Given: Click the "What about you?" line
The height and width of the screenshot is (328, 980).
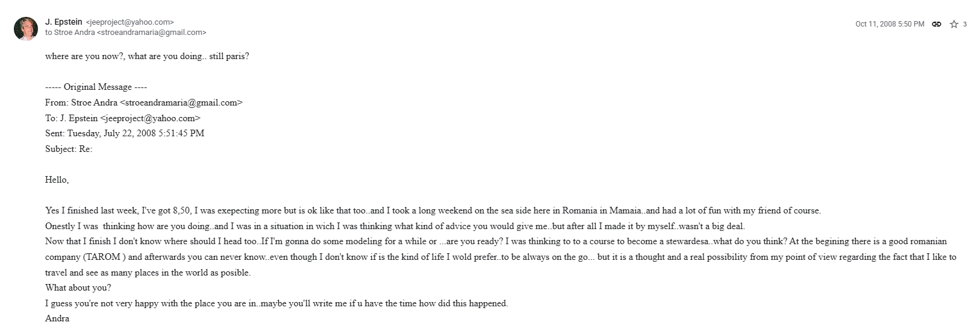Looking at the screenshot, I should pos(78,288).
